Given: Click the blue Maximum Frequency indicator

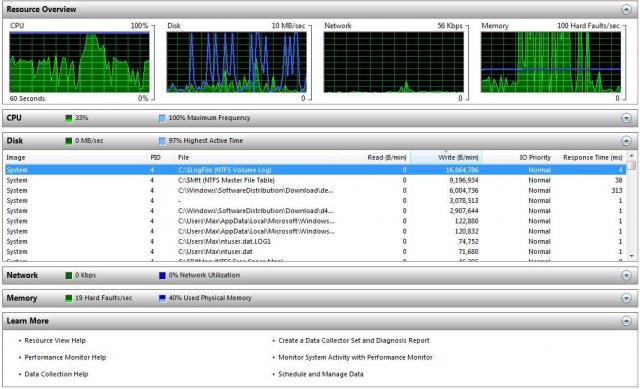Looking at the screenshot, I should 162,118.
